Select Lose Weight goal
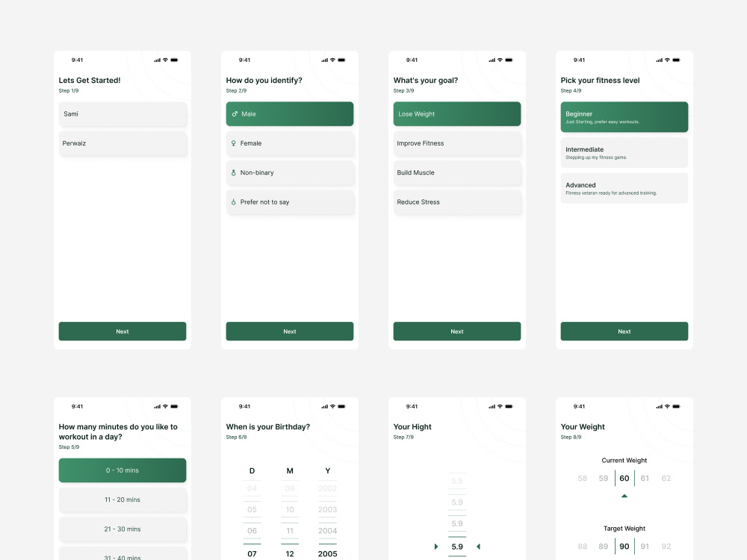 (x=457, y=113)
